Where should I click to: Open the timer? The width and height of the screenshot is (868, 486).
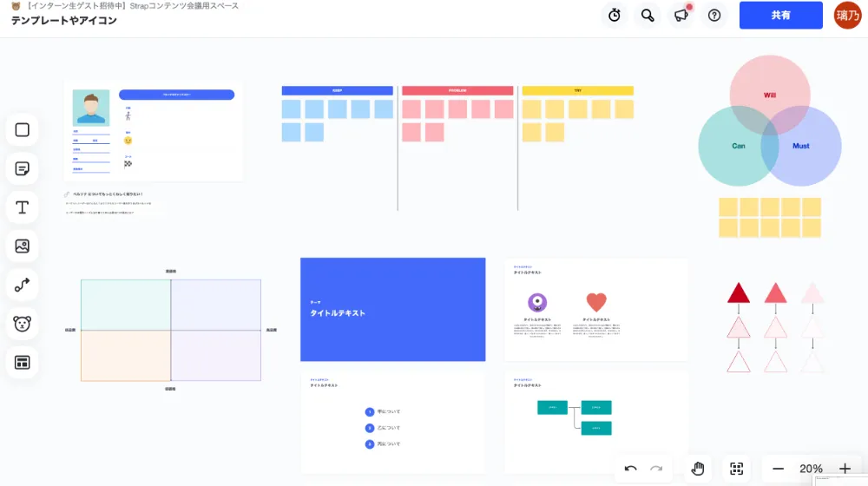pos(615,16)
